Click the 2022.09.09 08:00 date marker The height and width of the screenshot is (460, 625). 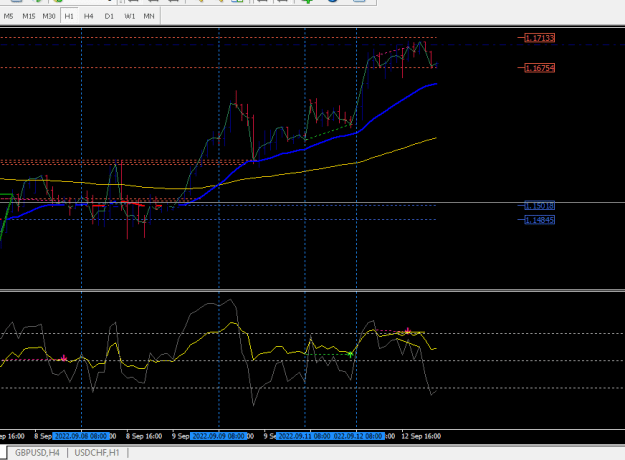tap(218, 436)
